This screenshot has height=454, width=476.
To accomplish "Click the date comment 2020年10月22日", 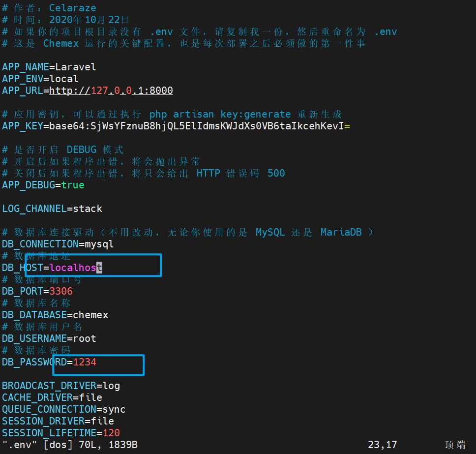I will click(65, 20).
